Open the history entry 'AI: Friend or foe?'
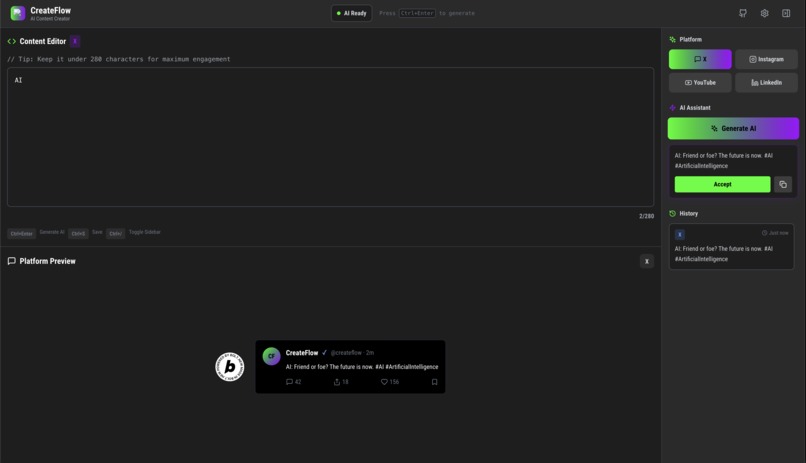Image resolution: width=806 pixels, height=463 pixels. click(731, 247)
